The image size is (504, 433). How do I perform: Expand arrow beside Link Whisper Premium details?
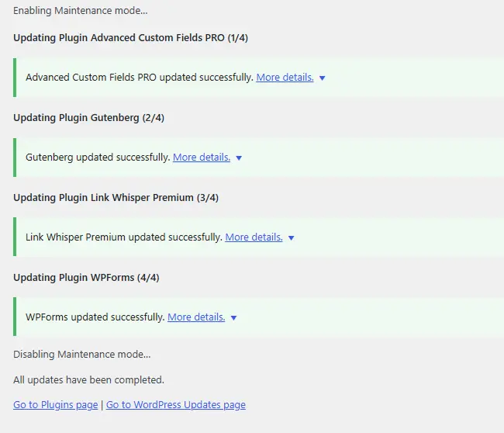[x=292, y=237]
